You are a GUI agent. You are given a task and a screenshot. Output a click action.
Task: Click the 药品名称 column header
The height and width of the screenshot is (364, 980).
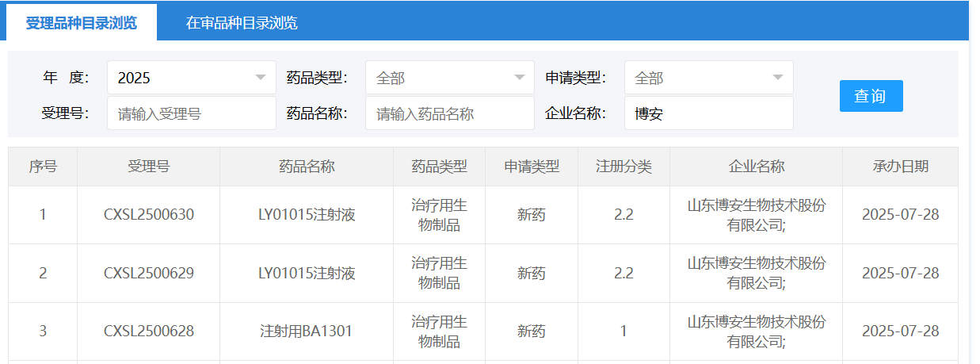click(x=307, y=167)
